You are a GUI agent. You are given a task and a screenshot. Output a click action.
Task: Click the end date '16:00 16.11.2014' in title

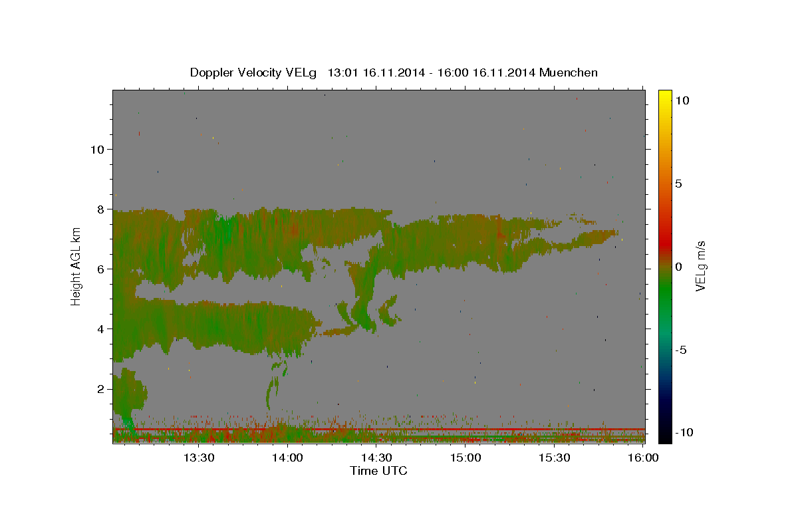(485, 72)
